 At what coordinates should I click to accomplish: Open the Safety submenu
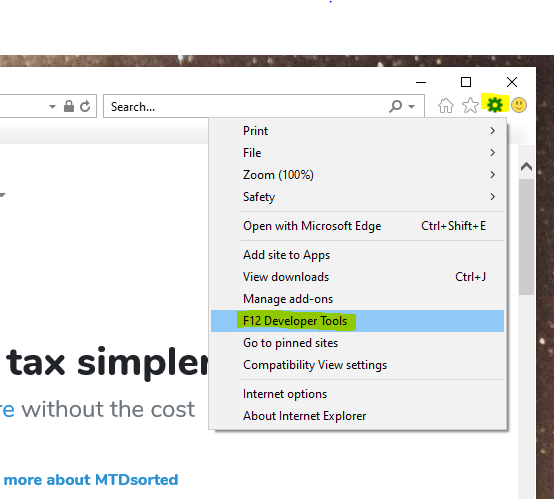click(x=357, y=196)
